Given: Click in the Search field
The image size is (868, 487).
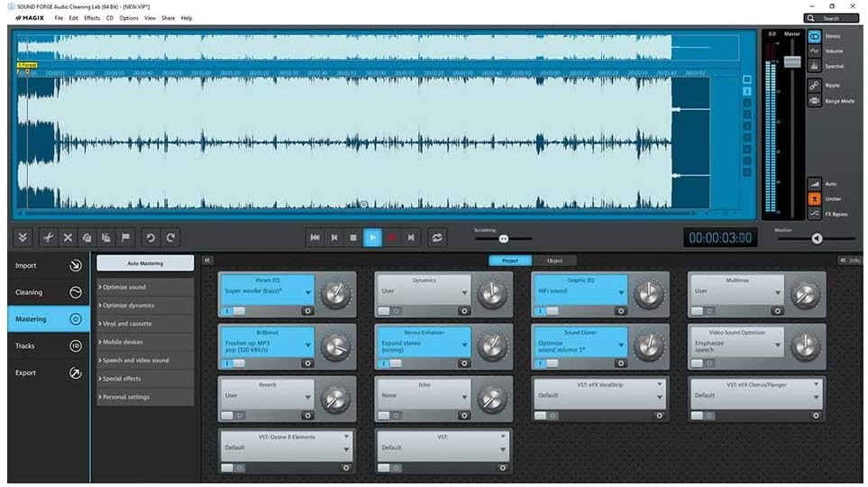Looking at the screenshot, I should (836, 18).
